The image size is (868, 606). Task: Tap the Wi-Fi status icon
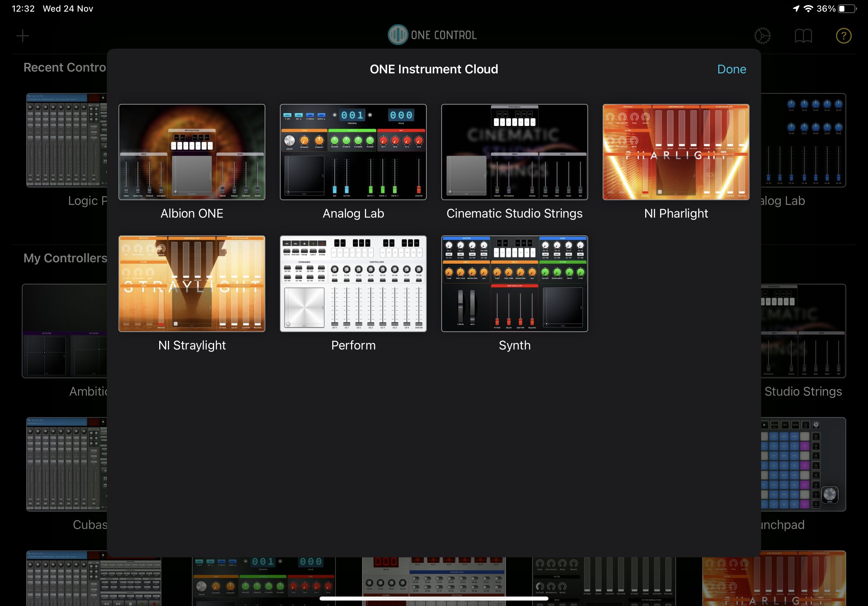pos(808,8)
